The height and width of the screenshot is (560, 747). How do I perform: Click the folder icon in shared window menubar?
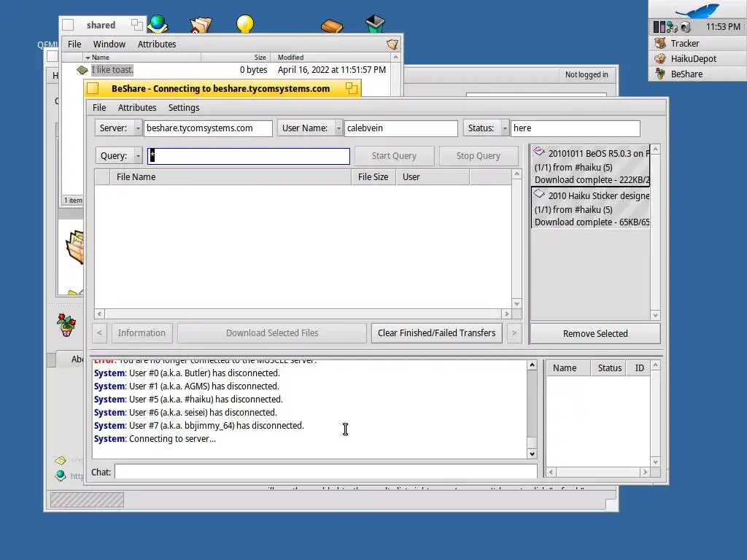coord(392,44)
